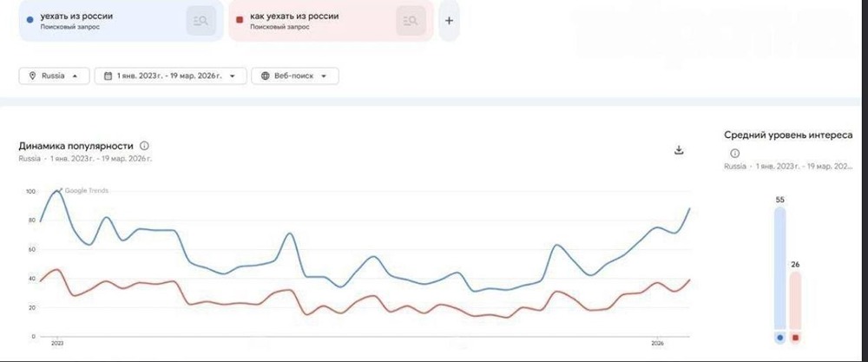Viewport: 868px width, 362px height.
Task: Click the 2023 label on the chart axis
Action: click(x=57, y=344)
